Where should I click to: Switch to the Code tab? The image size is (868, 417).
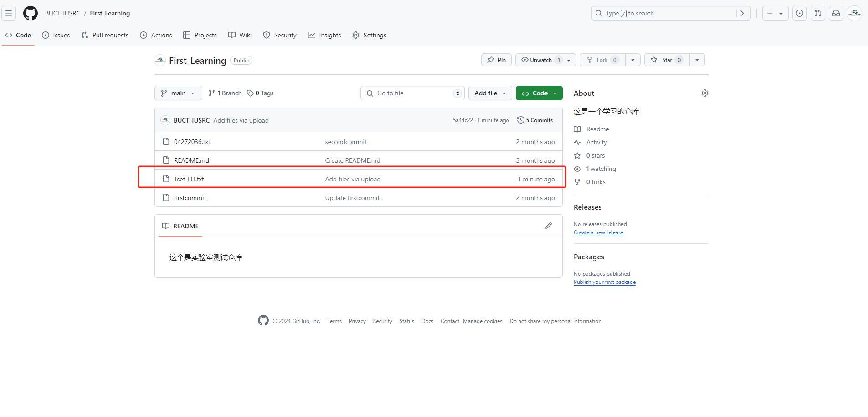(x=18, y=35)
